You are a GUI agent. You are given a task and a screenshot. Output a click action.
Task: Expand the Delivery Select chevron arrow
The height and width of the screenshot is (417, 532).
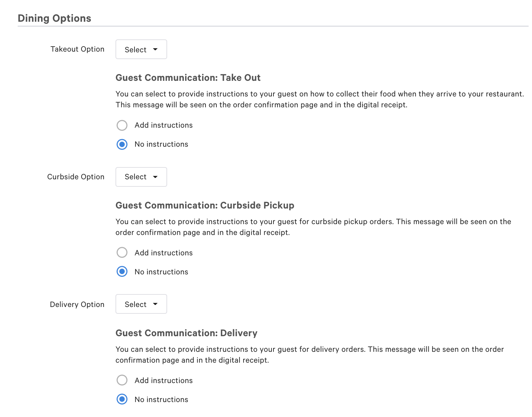pyautogui.click(x=155, y=304)
